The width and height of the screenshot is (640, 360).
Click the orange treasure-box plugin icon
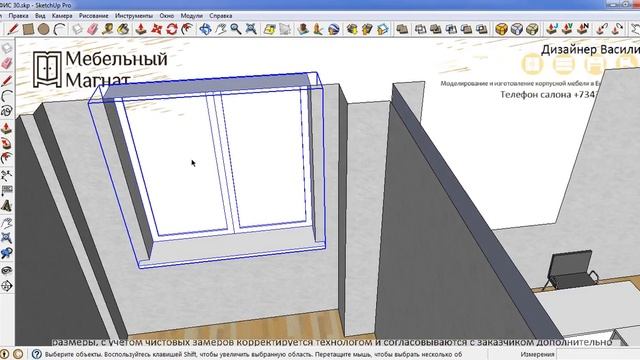pyautogui.click(x=502, y=29)
